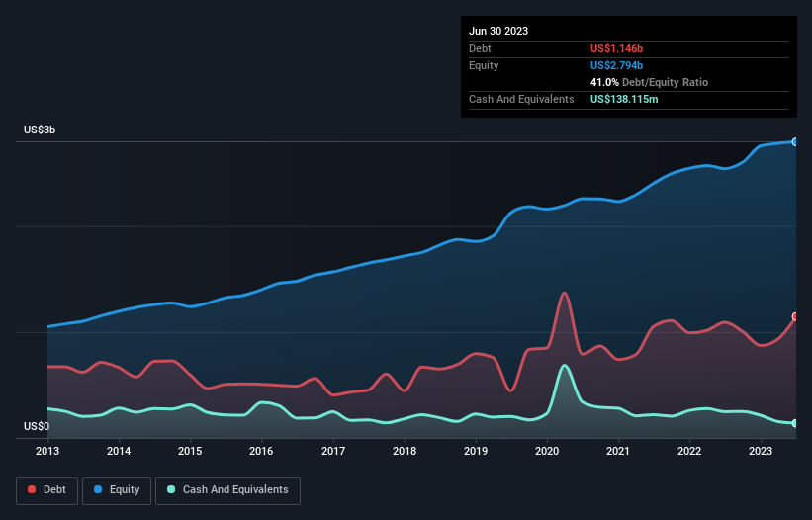The image size is (812, 520).
Task: Click the US$2.794b equity value
Action: click(616, 65)
